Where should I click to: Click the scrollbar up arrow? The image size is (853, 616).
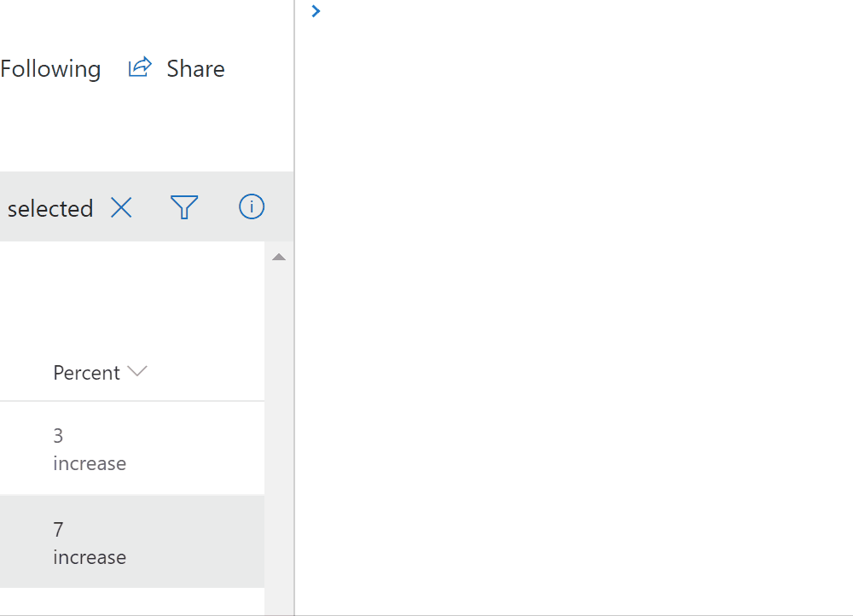point(278,256)
